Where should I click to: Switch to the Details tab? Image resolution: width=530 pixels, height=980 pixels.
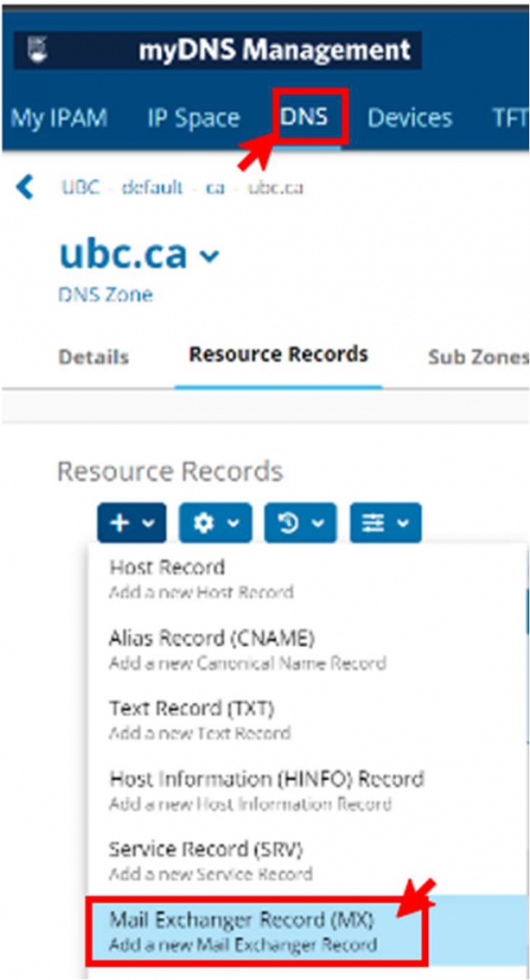[94, 358]
